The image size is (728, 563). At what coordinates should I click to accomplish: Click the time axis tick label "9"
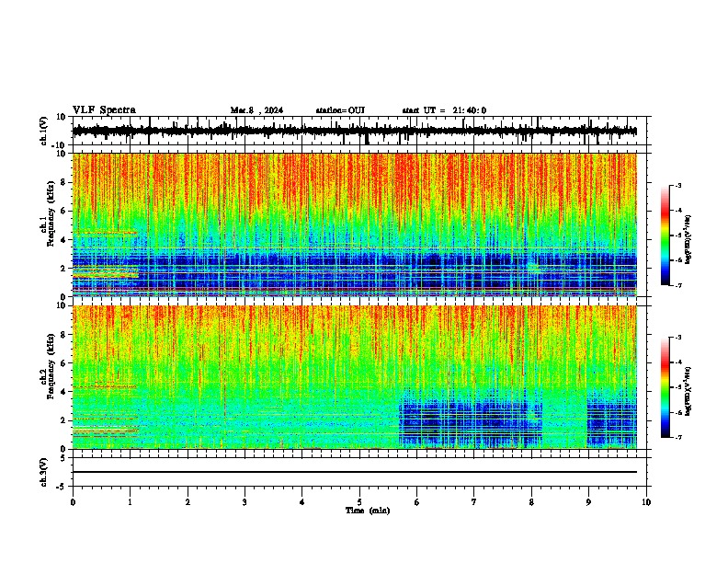click(x=588, y=502)
